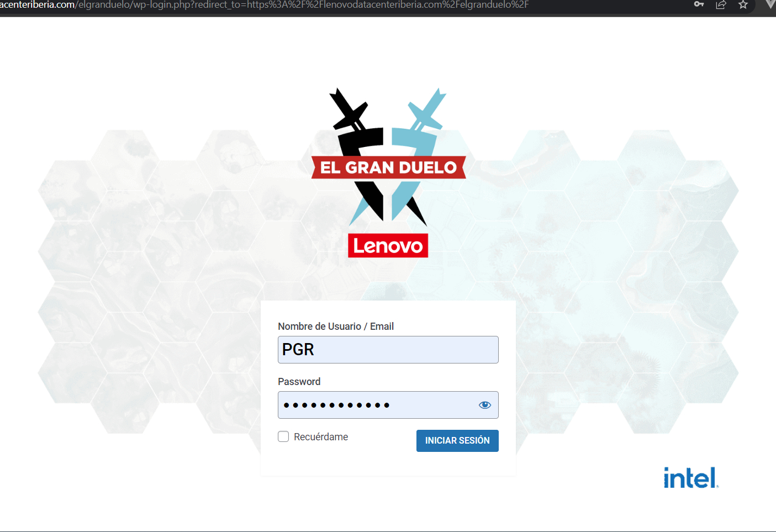The image size is (776, 532).
Task: Click the red Lenovo logo
Action: tap(388, 246)
